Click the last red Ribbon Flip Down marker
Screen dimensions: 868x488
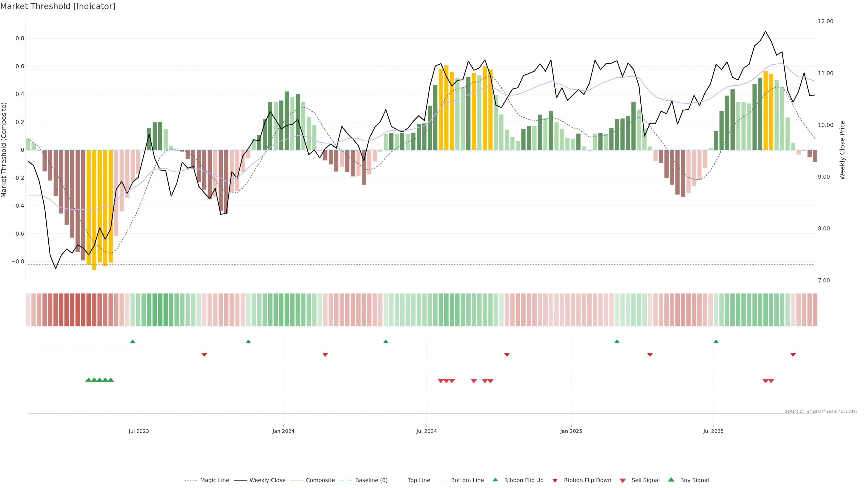[x=793, y=355]
